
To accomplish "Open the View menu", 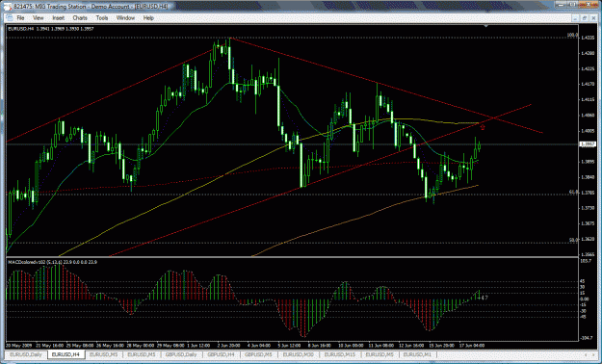I will 38,18.
